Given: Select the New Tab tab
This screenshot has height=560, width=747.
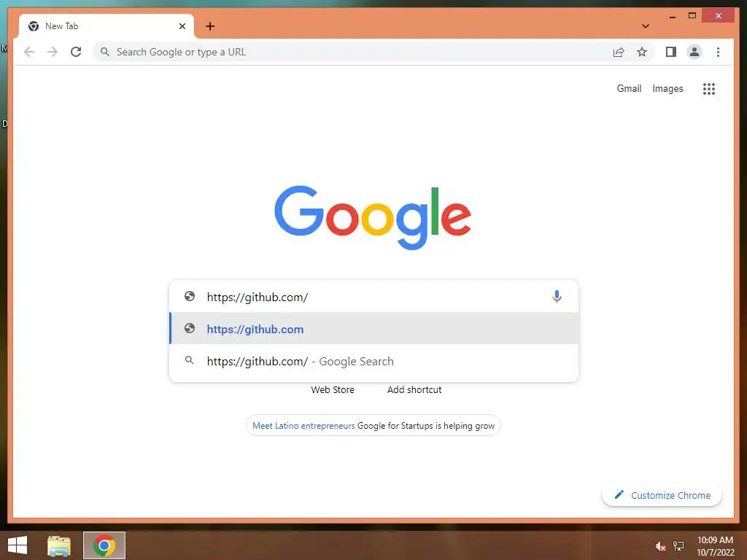Looking at the screenshot, I should [107, 26].
